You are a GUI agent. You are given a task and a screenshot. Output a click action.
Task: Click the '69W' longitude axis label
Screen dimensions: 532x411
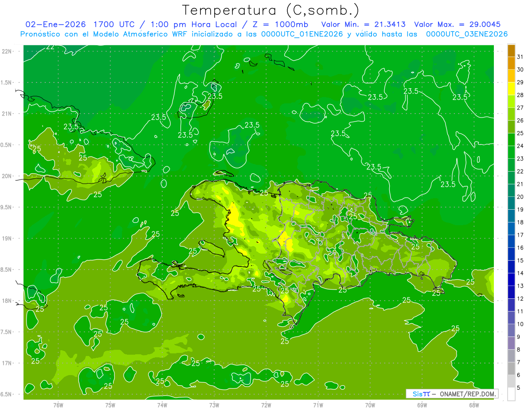pyautogui.click(x=422, y=405)
